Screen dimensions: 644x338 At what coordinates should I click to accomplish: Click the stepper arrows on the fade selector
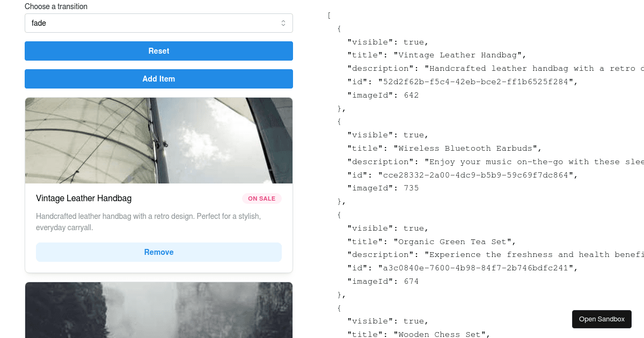(x=283, y=23)
